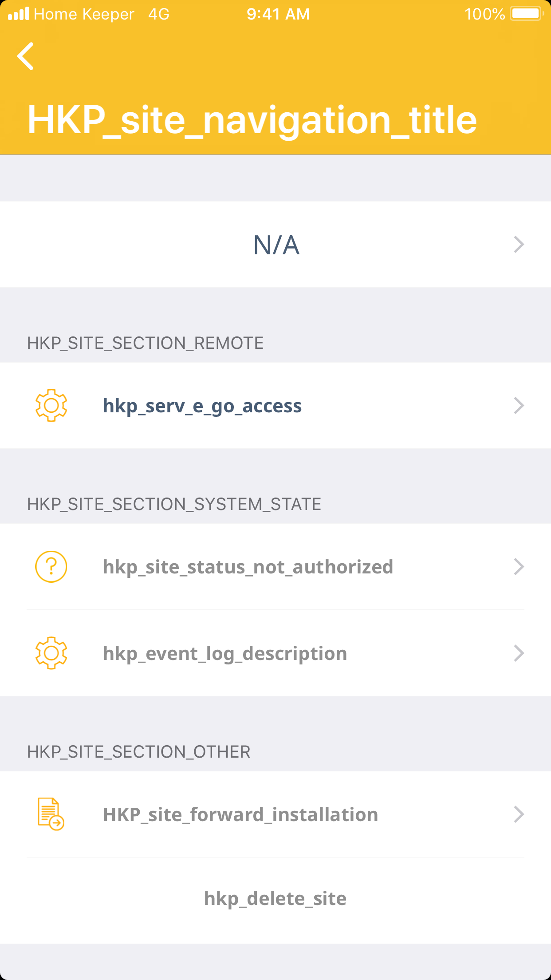Expand the N/A row chevron
This screenshot has width=551, height=980.
[x=519, y=245]
